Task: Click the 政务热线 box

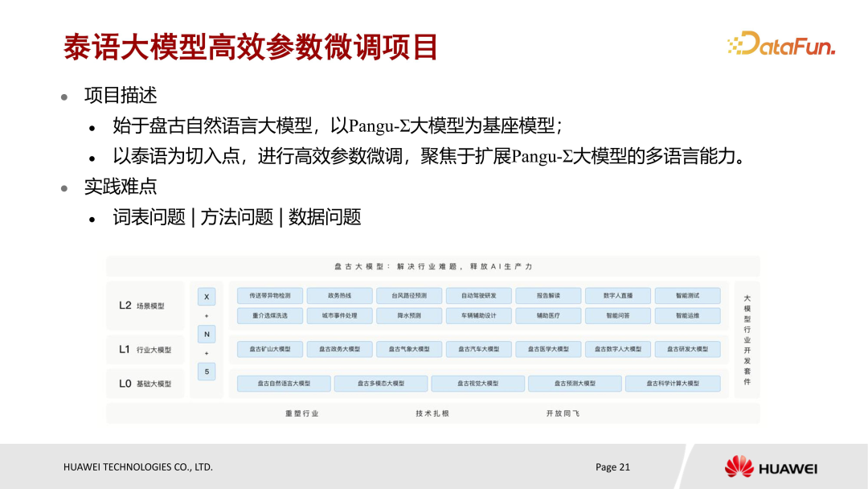Action: pos(339,296)
